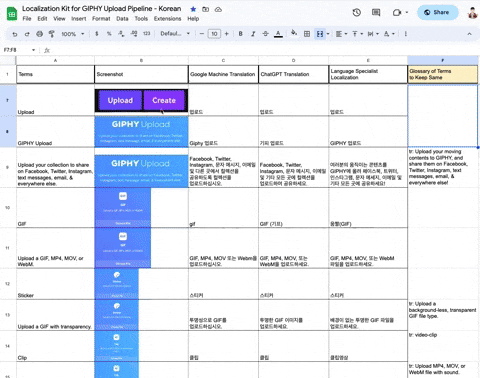The image size is (480, 378).
Task: Format as currency with dollar icon
Action: [x=97, y=34]
